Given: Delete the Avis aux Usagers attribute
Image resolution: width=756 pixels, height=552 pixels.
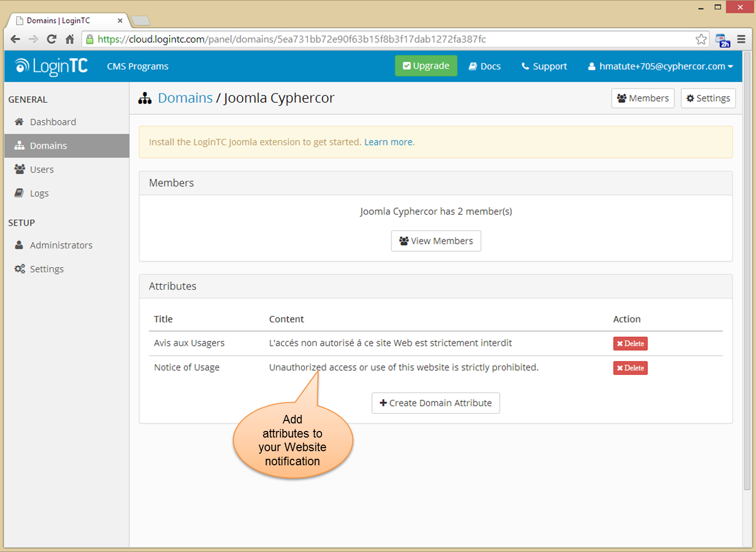Looking at the screenshot, I should pos(630,344).
